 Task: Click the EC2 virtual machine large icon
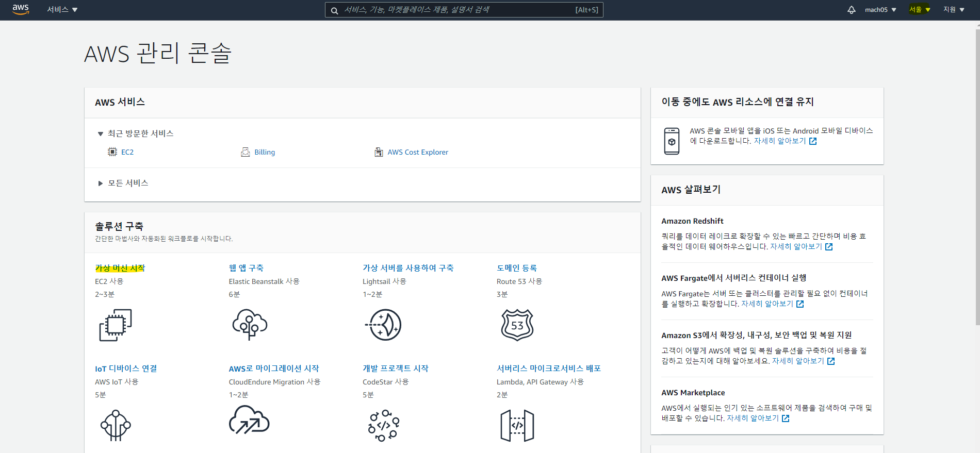[x=115, y=325]
